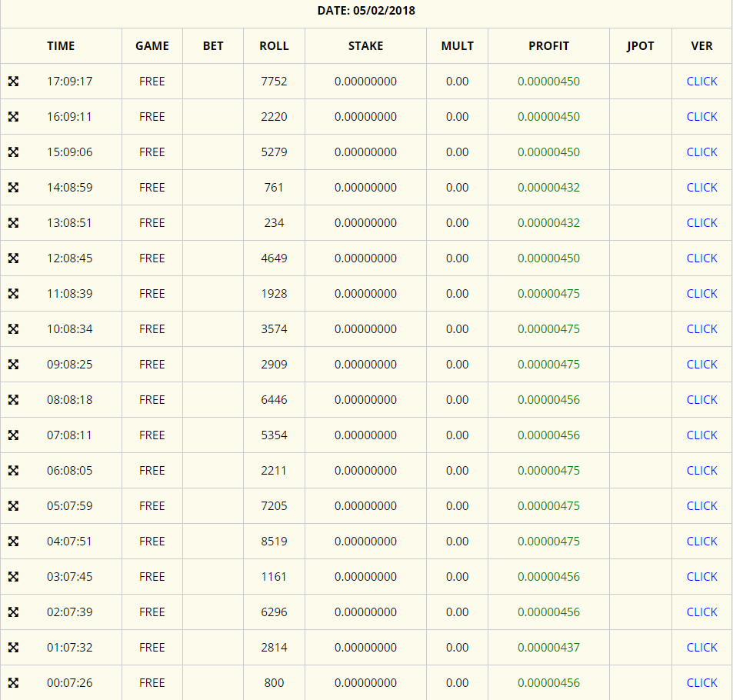Click verify link for roll 4649
733x700 pixels.
coord(701,258)
